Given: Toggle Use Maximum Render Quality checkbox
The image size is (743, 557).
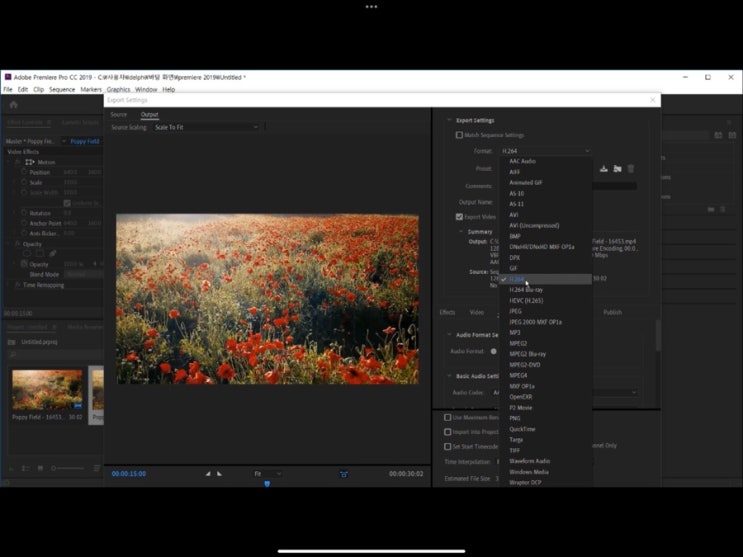Looking at the screenshot, I should tap(448, 417).
